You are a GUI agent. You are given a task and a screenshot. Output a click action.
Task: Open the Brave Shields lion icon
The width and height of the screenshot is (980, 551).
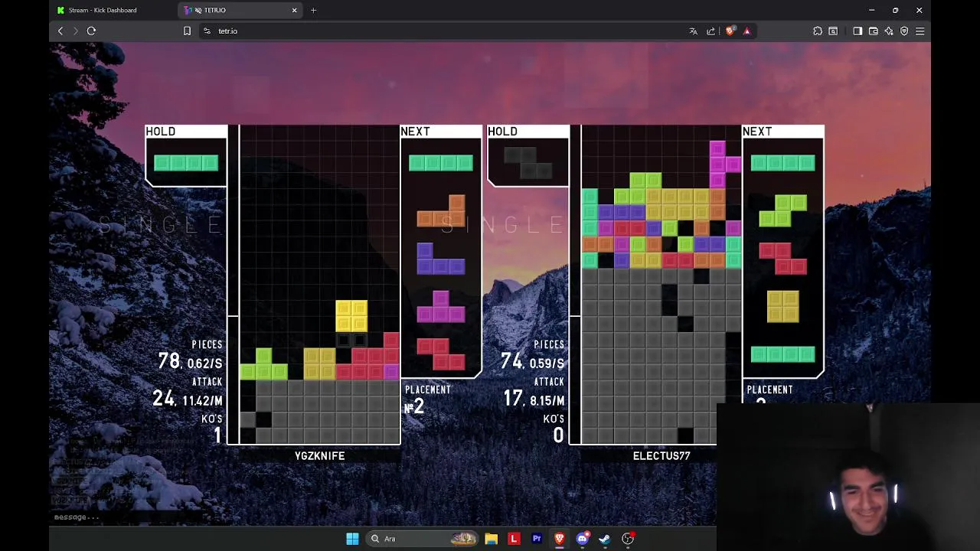pos(730,31)
